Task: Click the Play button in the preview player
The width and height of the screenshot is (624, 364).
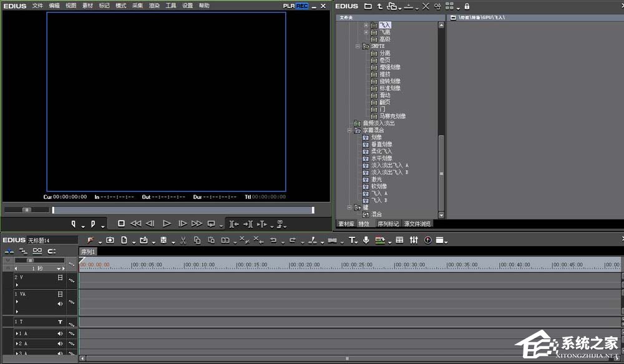Action: click(167, 224)
